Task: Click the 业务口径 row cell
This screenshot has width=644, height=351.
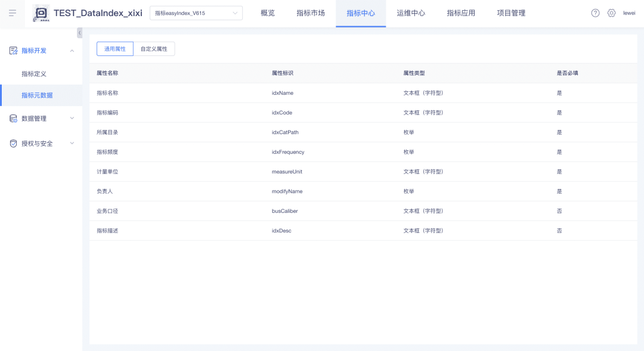Action: (x=107, y=211)
